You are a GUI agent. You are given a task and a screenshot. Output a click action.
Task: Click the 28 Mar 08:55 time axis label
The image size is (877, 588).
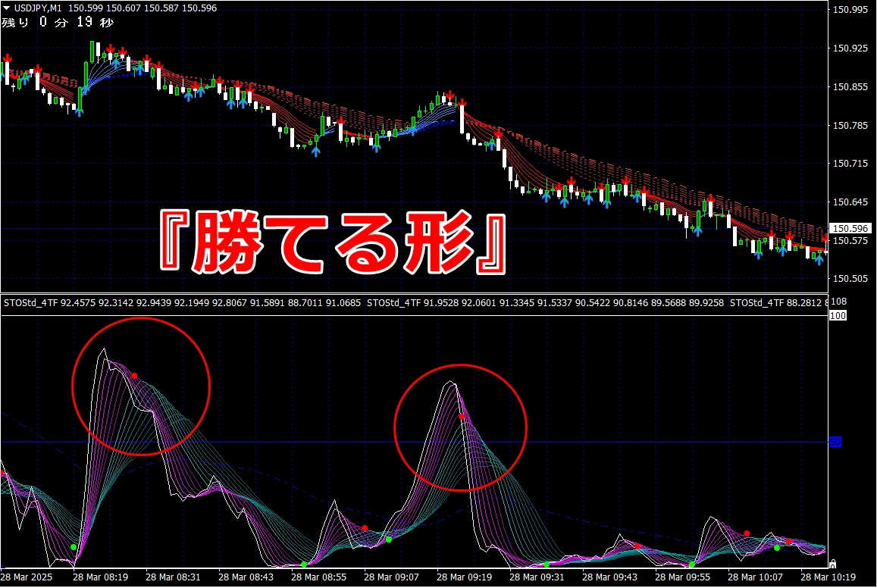[318, 577]
